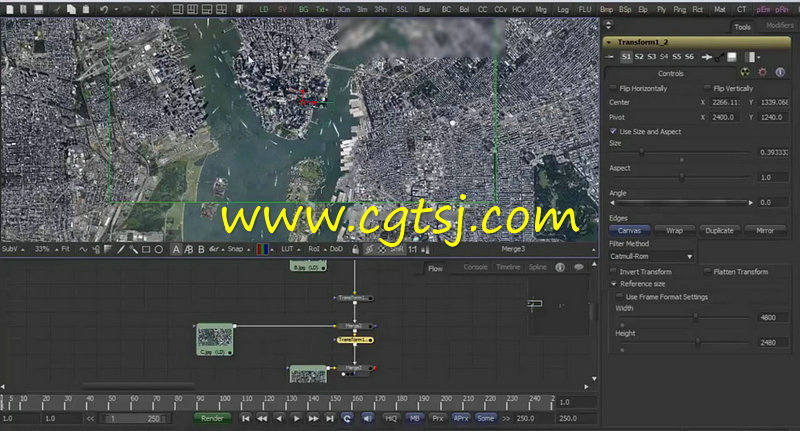Viewport: 800px width, 431px height.
Task: Click the Save composition floppy icon
Action: (x=39, y=9)
